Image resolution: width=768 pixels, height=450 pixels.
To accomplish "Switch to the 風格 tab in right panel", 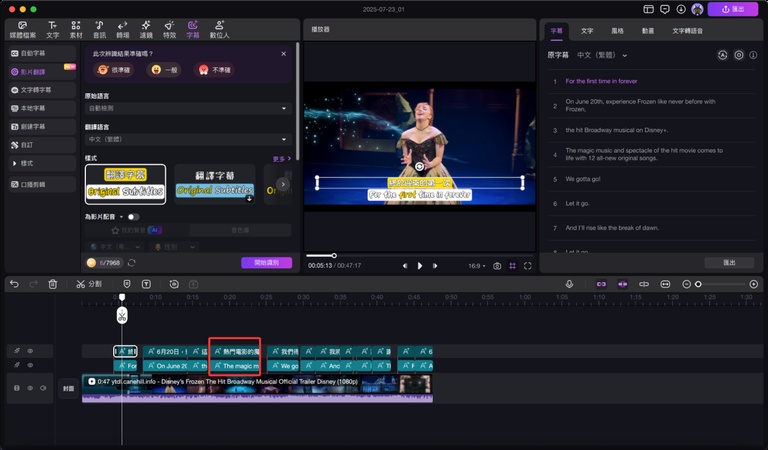I will click(x=617, y=31).
